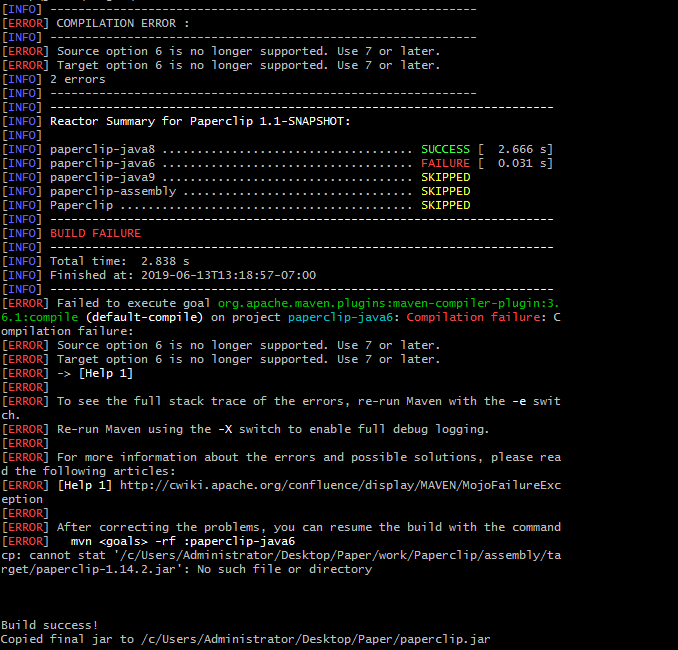The height and width of the screenshot is (650, 678).
Task: Click the [ERROR] tag before COMPILATION ERROR
Action: (25, 23)
